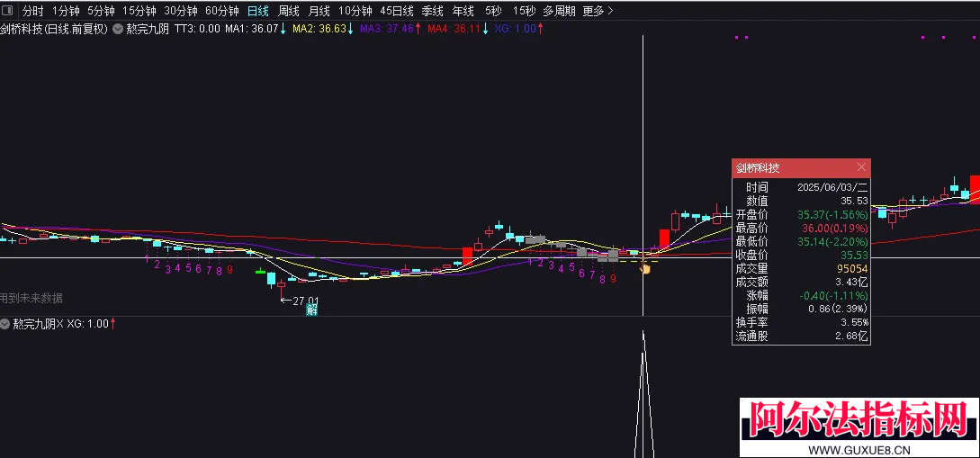Image resolution: width=980 pixels, height=458 pixels.
Task: Close the 剑桥科技 info popup
Action: [x=861, y=166]
